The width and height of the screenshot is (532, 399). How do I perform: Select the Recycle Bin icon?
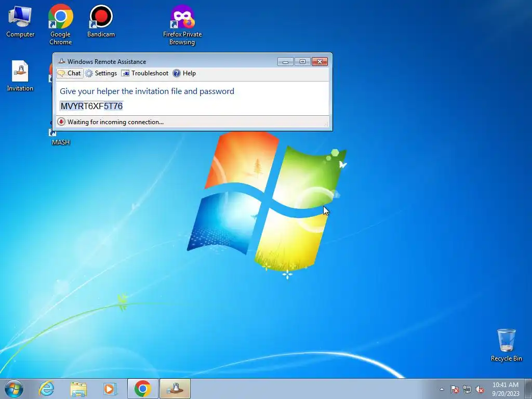tap(506, 345)
